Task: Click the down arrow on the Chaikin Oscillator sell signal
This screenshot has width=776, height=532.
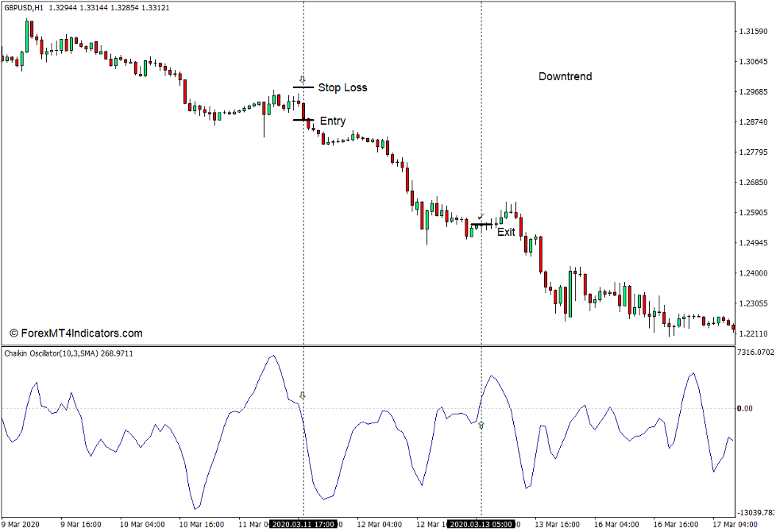Action: 303,394
